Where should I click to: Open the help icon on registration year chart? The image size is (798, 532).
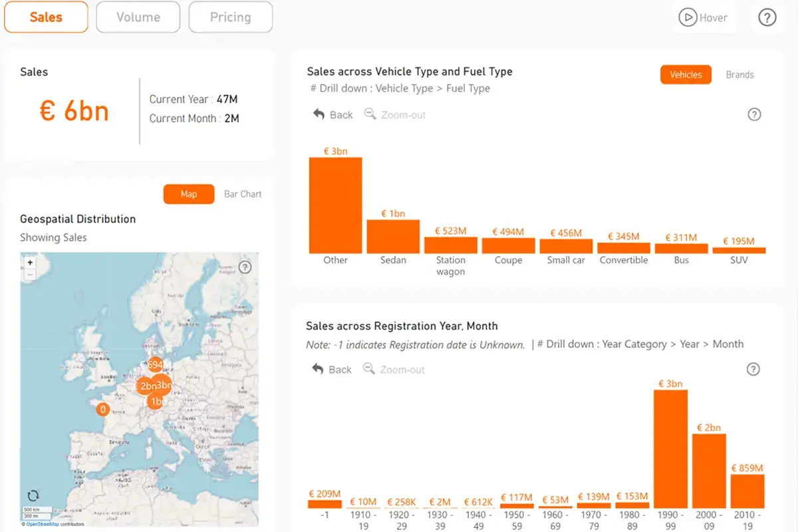pos(753,369)
